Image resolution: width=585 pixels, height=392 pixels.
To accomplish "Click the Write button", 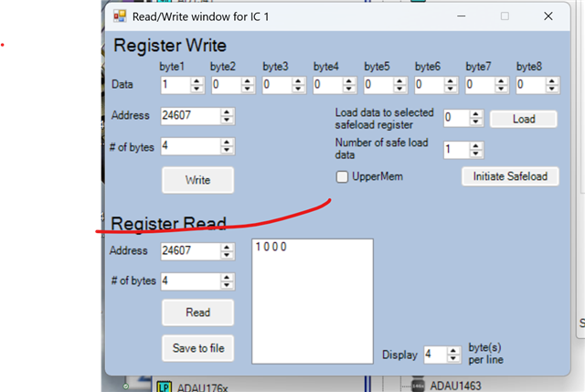I will coord(197,180).
